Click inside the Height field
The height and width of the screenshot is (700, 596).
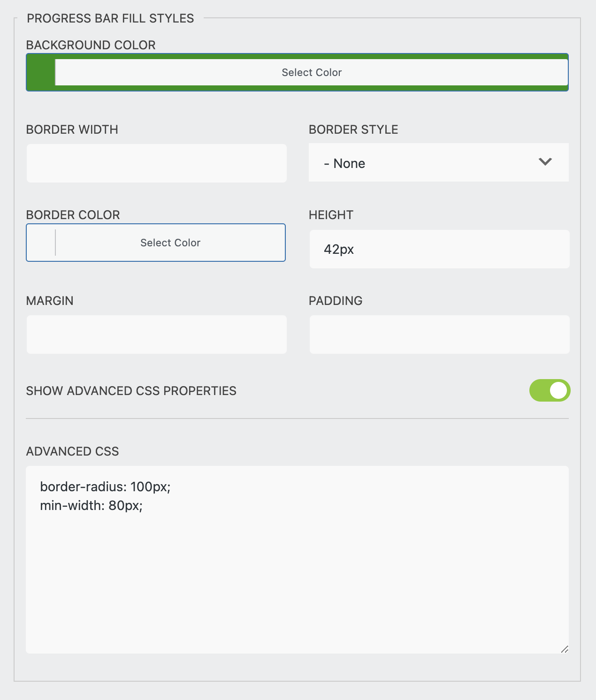(438, 249)
